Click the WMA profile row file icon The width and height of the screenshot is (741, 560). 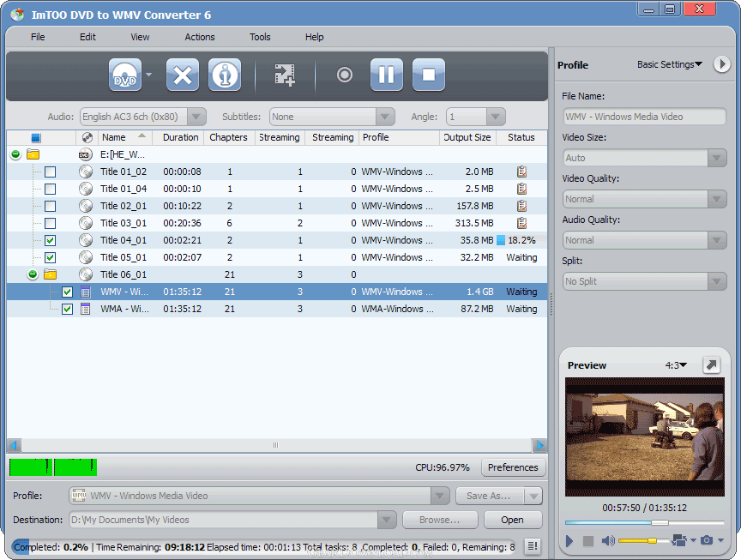pyautogui.click(x=85, y=309)
